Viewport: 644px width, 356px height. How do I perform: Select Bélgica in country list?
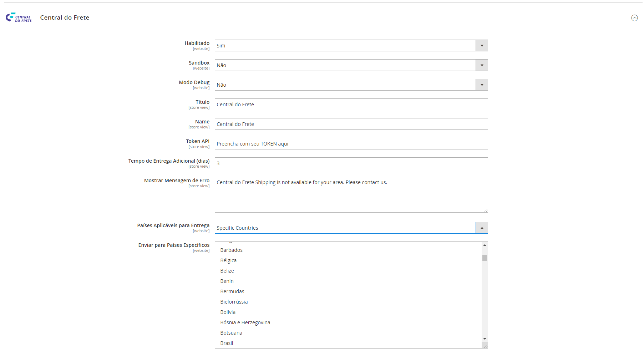[x=348, y=260]
